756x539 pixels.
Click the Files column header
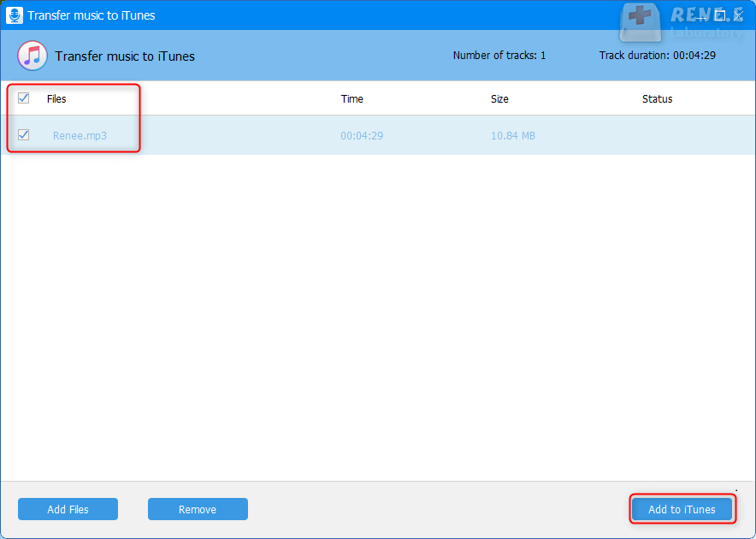coord(56,99)
